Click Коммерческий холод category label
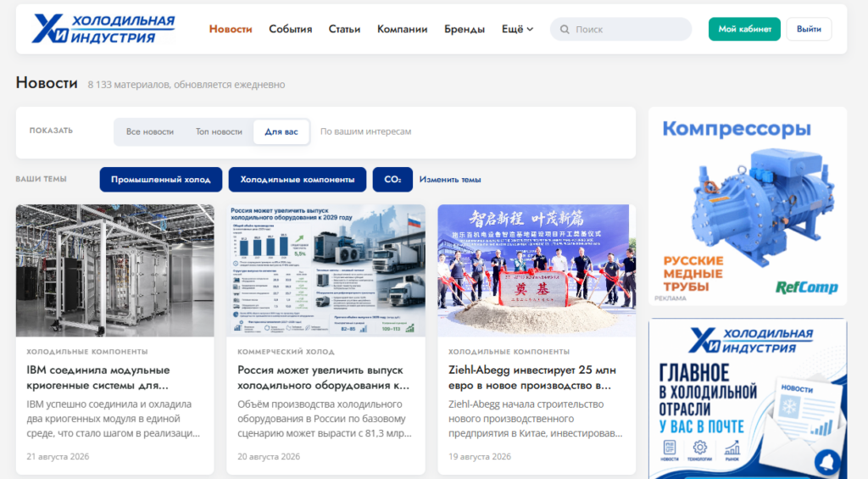 tap(287, 352)
